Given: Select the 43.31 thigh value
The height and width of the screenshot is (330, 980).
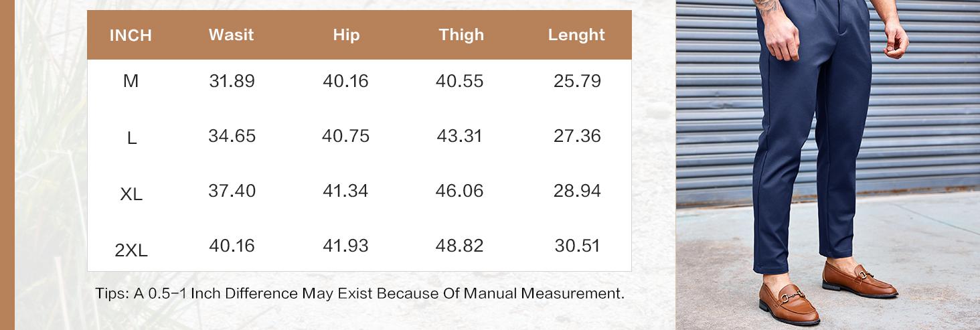Looking at the screenshot, I should [x=460, y=137].
